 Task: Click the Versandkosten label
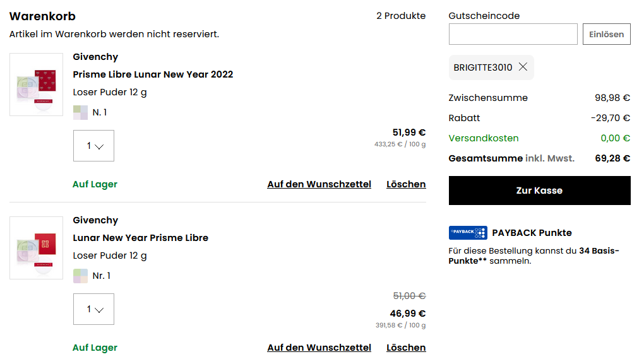pos(484,138)
